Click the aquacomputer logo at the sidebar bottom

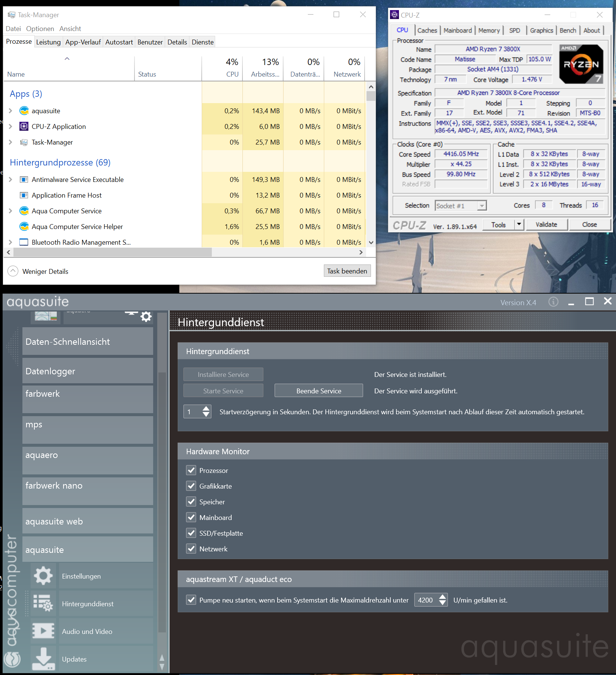12,659
